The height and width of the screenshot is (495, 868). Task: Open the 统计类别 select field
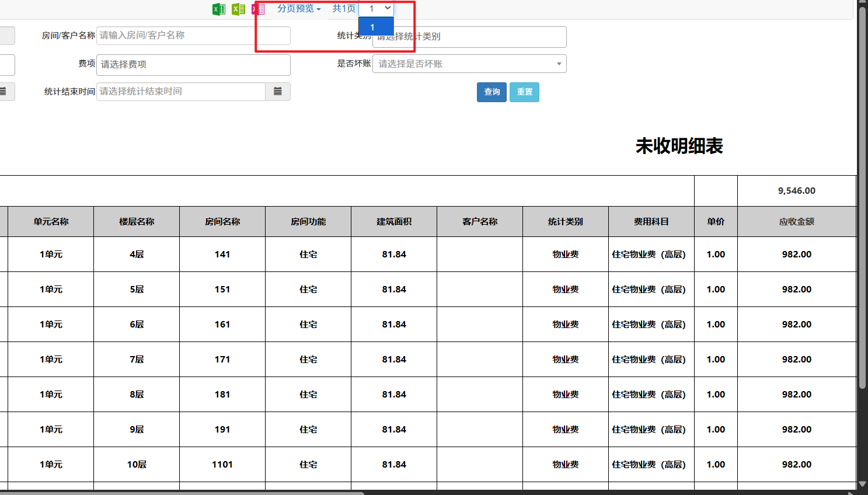point(469,37)
